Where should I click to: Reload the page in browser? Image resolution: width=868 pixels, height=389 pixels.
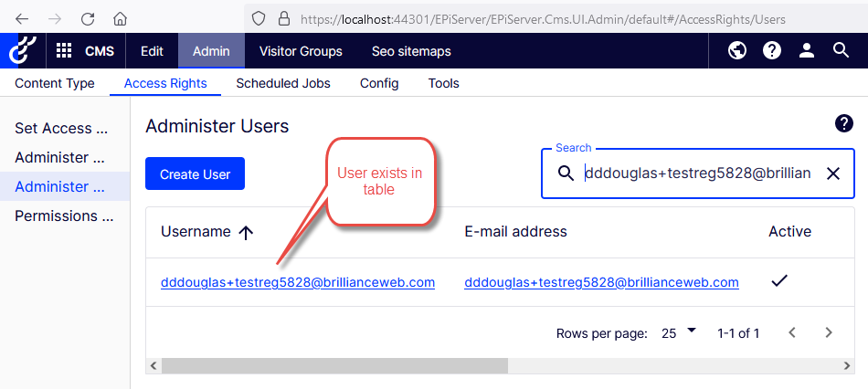click(88, 18)
